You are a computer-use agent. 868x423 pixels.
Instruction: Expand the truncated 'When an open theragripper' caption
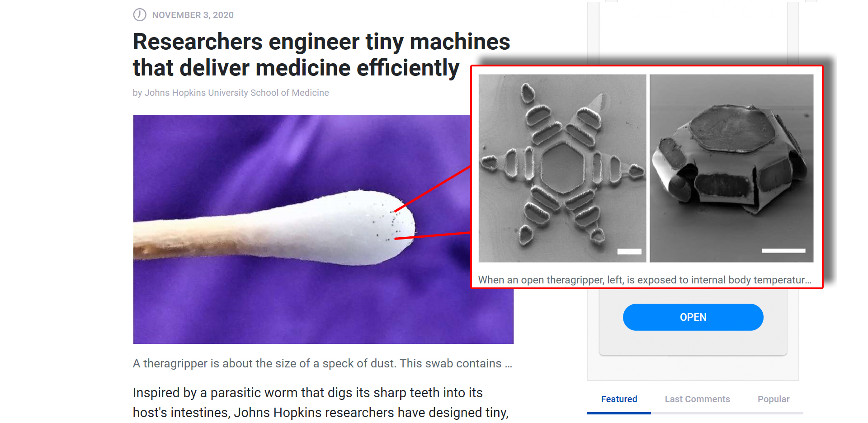pos(645,280)
